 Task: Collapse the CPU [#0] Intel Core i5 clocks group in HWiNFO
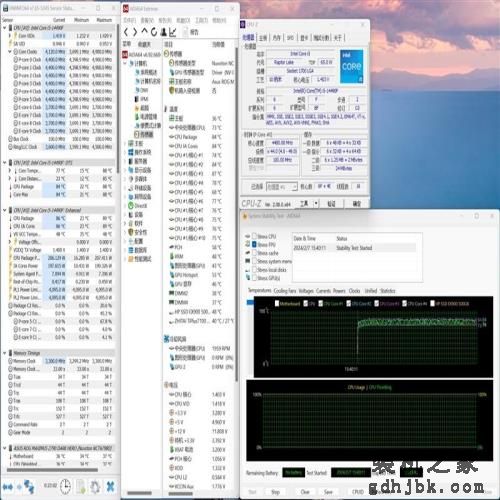(x=5, y=28)
